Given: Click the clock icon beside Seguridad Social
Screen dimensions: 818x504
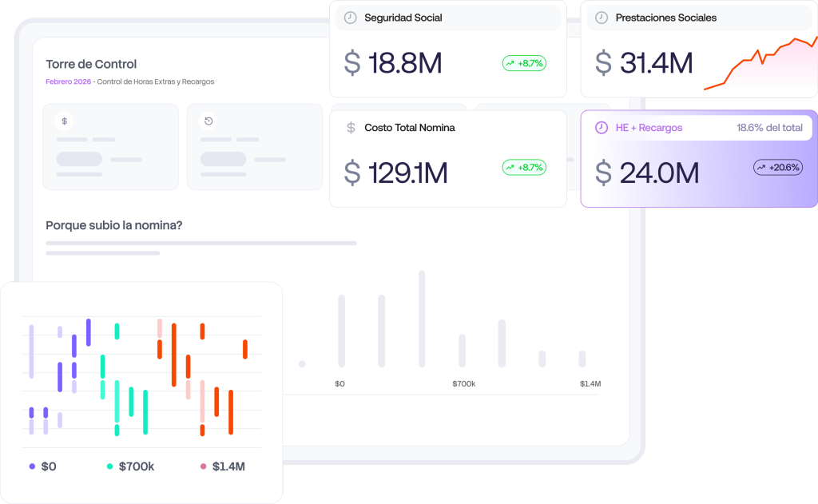Looking at the screenshot, I should 350,18.
